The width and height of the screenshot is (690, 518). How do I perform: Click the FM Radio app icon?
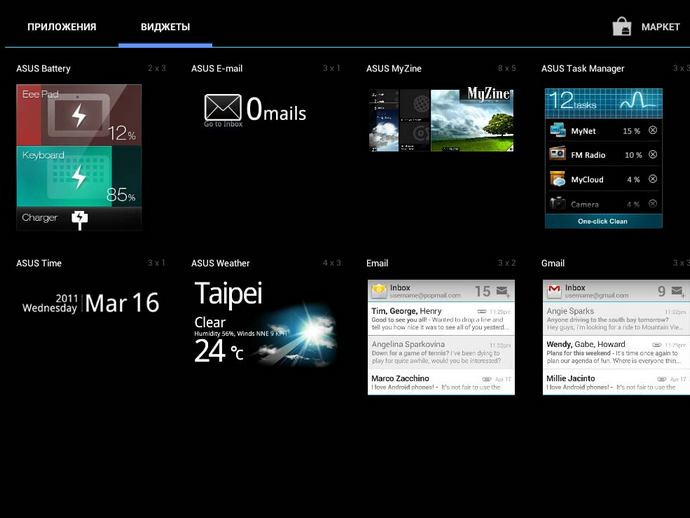[x=558, y=155]
